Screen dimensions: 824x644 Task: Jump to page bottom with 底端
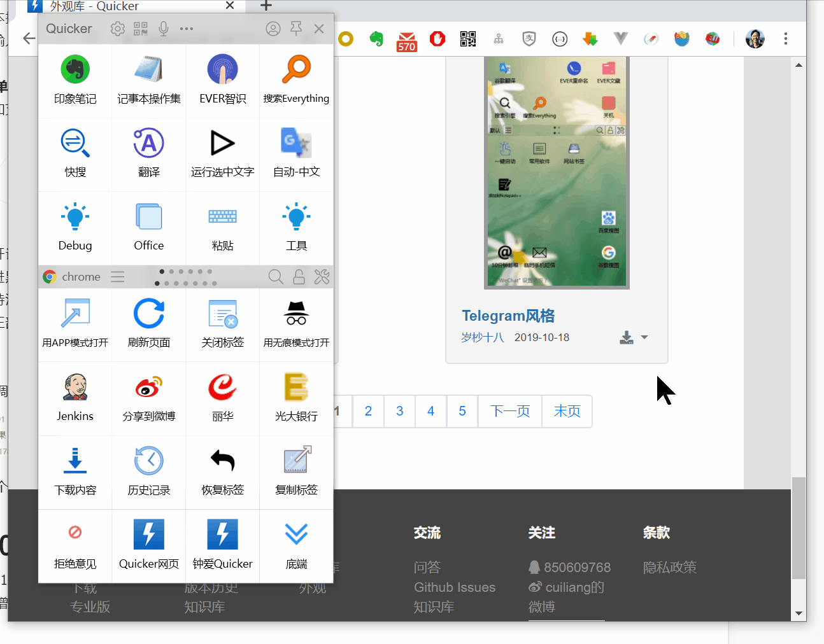tap(296, 546)
